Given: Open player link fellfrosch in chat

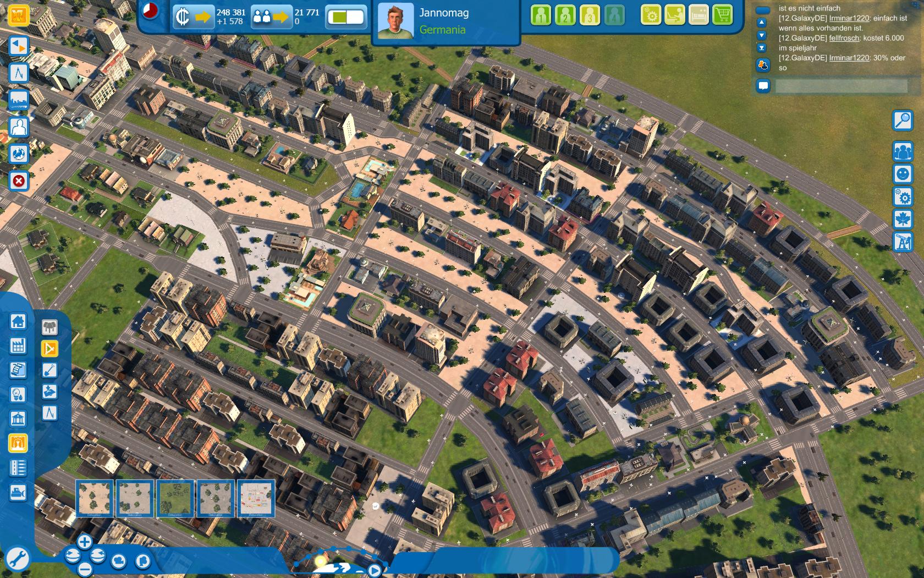Looking at the screenshot, I should 844,38.
